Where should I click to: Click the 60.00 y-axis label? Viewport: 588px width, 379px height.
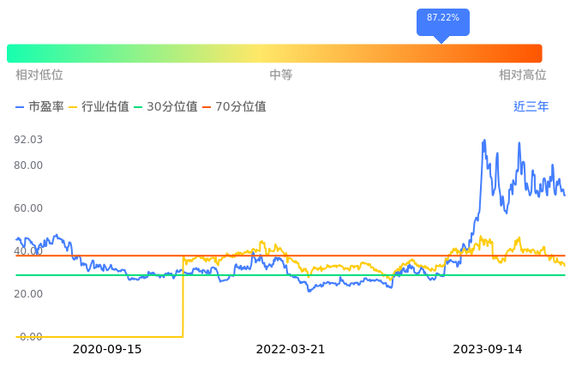(28, 208)
